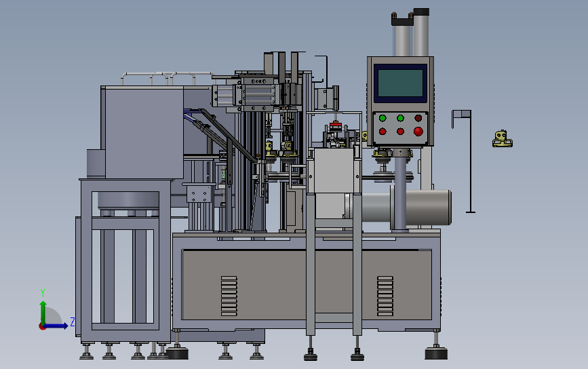Image resolution: width=588 pixels, height=369 pixels.
Task: Select the tall black-capped cylinder at the top
Action: coord(421,33)
